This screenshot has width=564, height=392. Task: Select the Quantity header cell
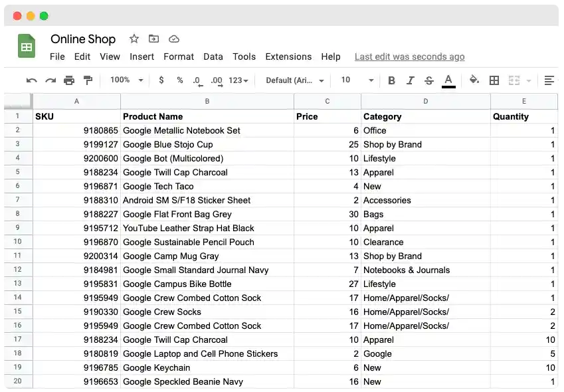tap(524, 116)
